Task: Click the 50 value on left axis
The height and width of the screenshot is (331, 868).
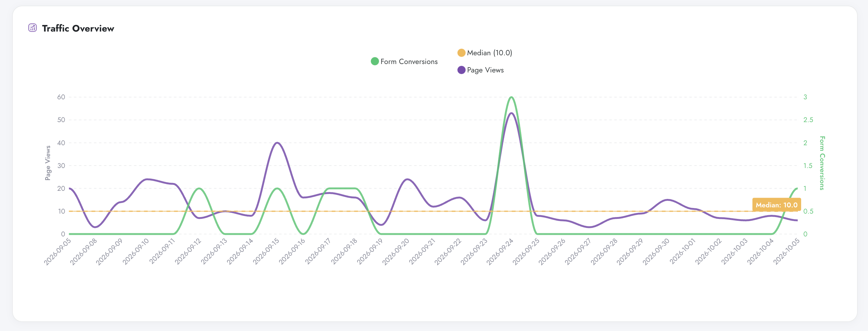Action: tap(61, 120)
